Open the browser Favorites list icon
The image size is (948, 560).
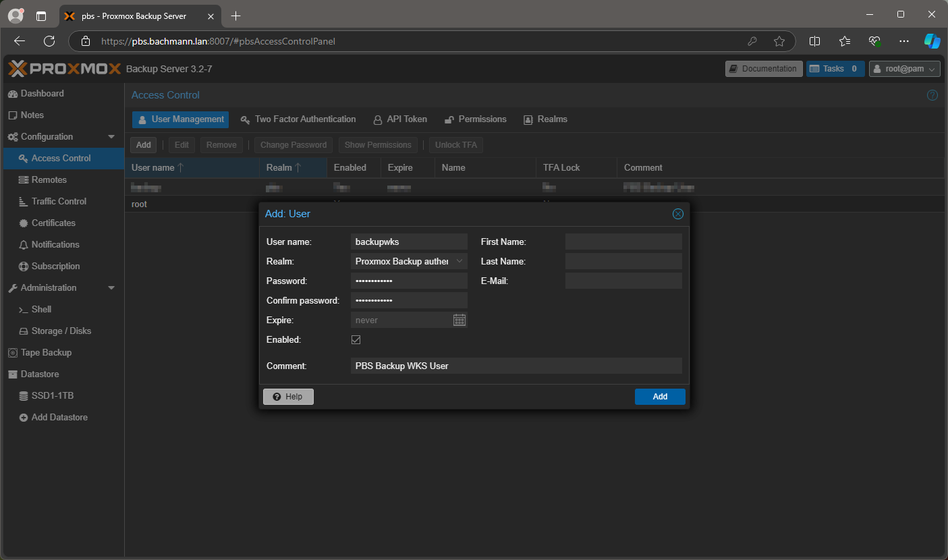tap(844, 41)
